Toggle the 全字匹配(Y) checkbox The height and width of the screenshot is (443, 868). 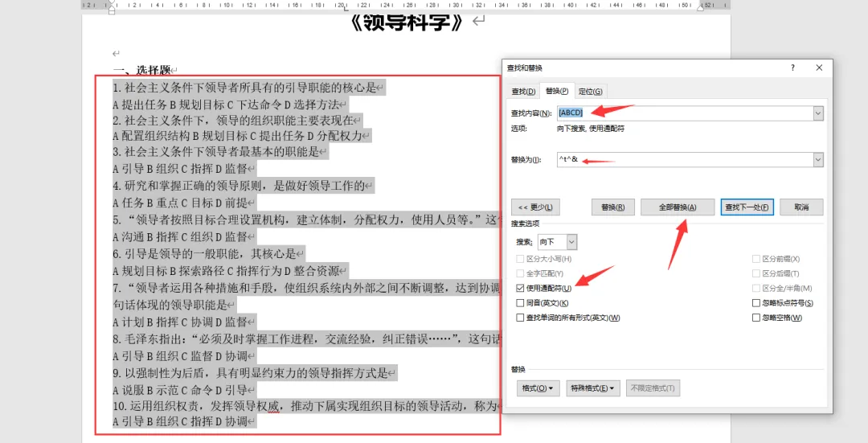[520, 273]
